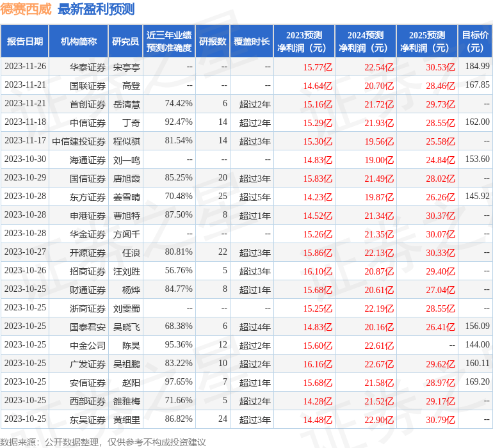Select the 研究员 column header
Viewport: 493px width, 448px height.
[x=125, y=41]
